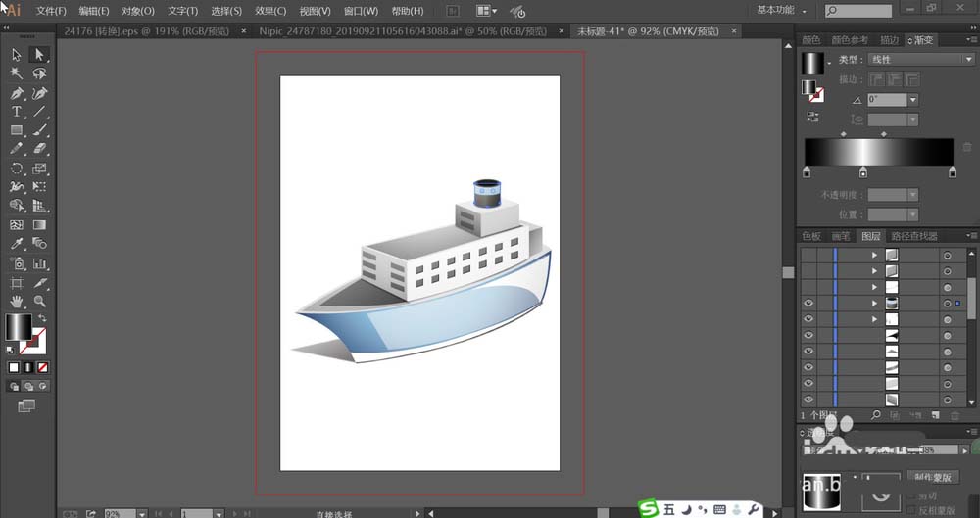Select the Paintbrush tool

(39, 130)
